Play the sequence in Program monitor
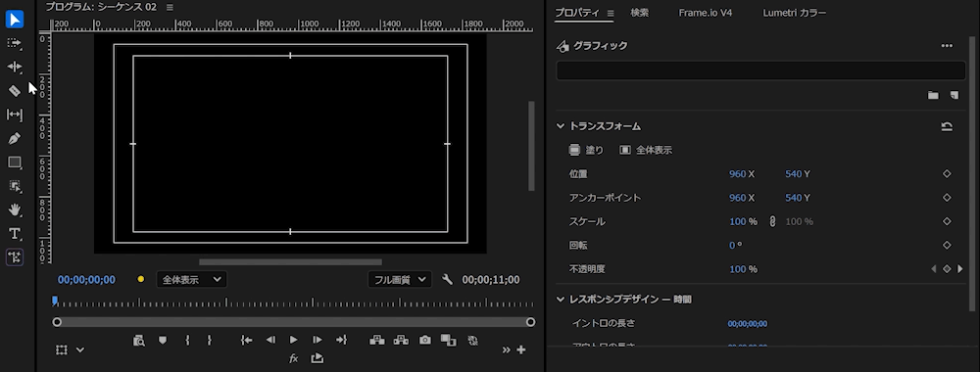The height and width of the screenshot is (372, 980). [294, 340]
